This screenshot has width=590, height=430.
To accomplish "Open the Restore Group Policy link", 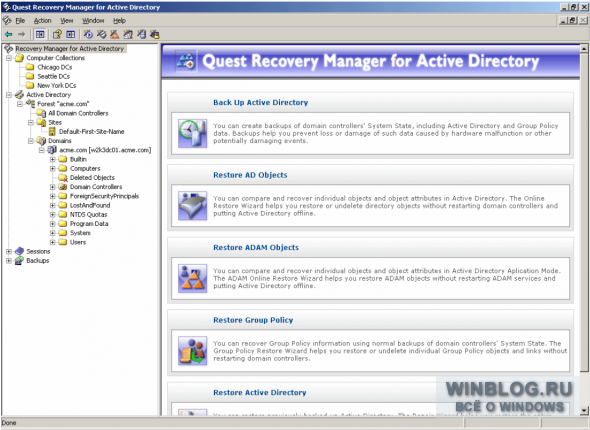I will [253, 320].
